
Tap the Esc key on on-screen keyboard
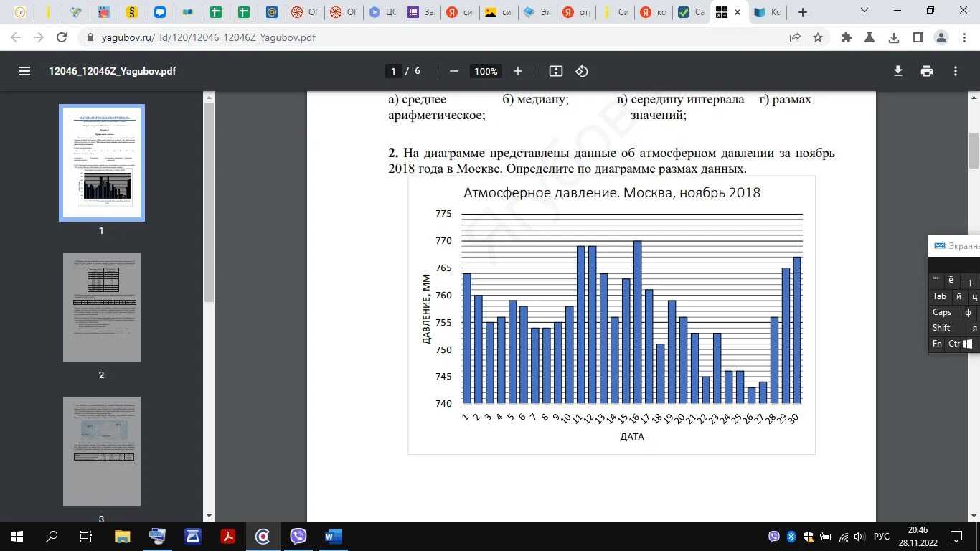936,280
